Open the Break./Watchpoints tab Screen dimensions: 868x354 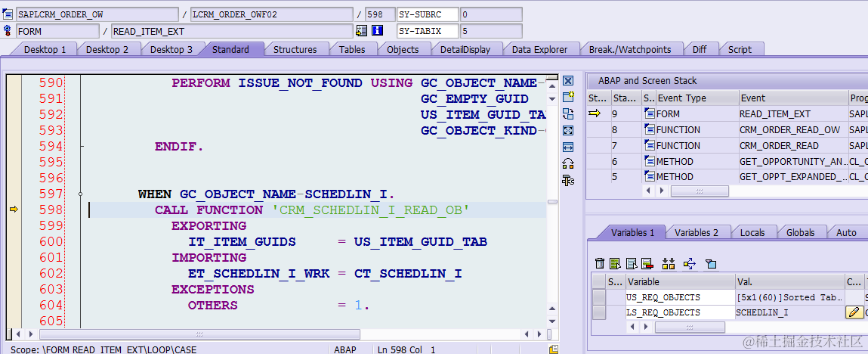630,49
